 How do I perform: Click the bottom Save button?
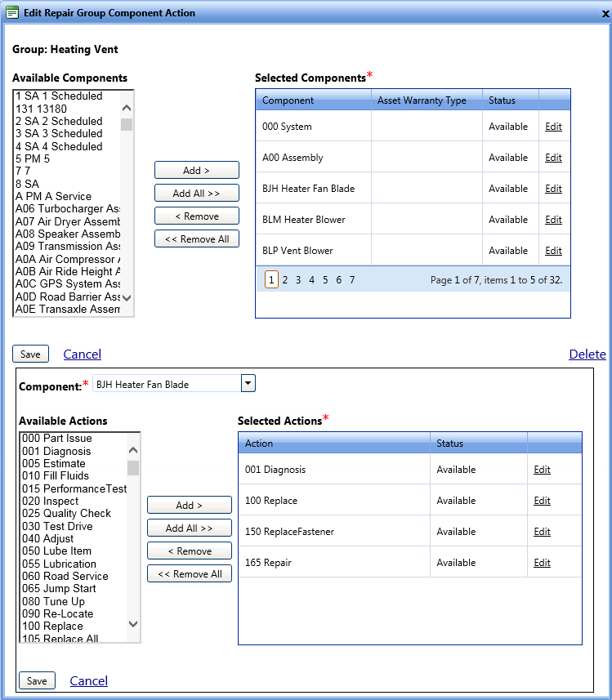(x=37, y=680)
